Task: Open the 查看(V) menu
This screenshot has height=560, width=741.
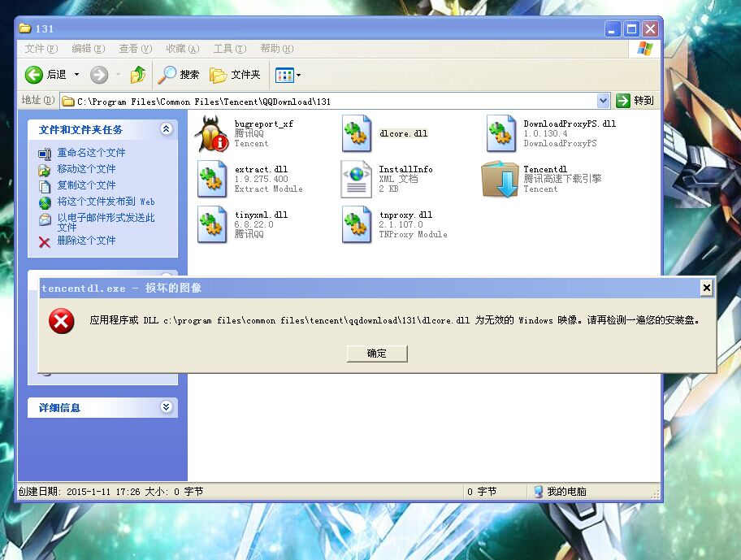Action: [x=135, y=49]
